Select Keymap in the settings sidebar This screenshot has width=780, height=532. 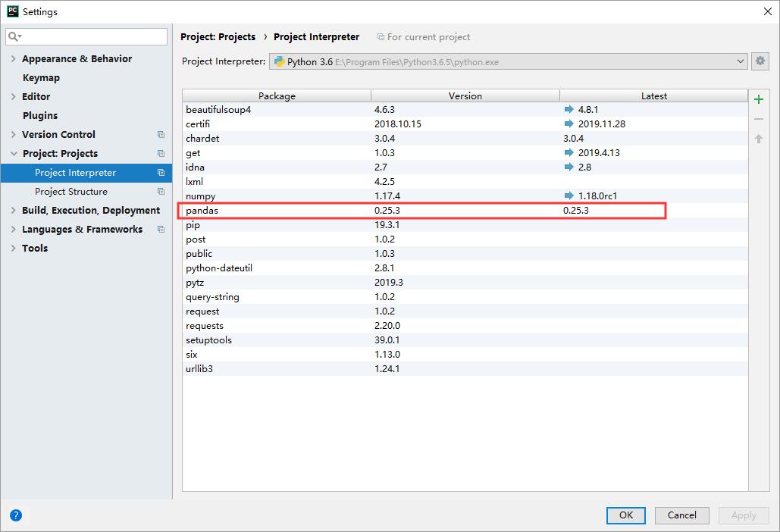point(41,78)
